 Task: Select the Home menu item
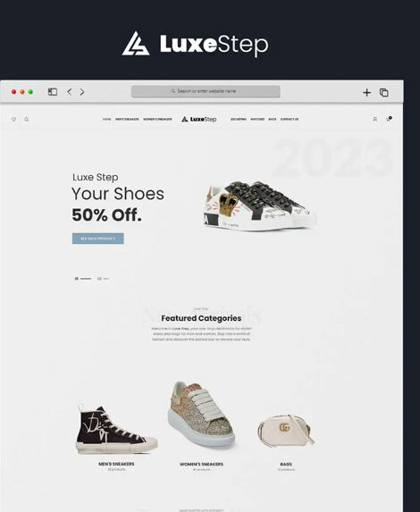click(x=107, y=119)
